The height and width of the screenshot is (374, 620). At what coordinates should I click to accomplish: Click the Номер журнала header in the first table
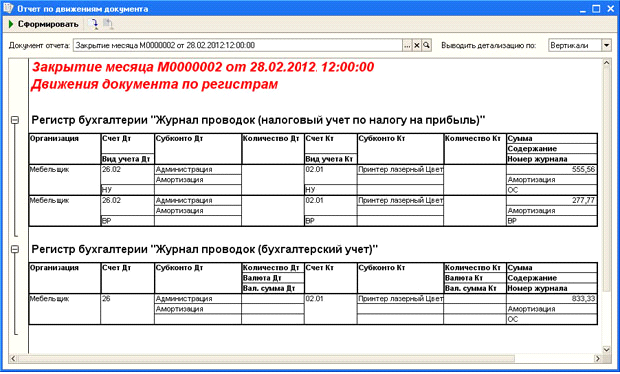(552, 159)
